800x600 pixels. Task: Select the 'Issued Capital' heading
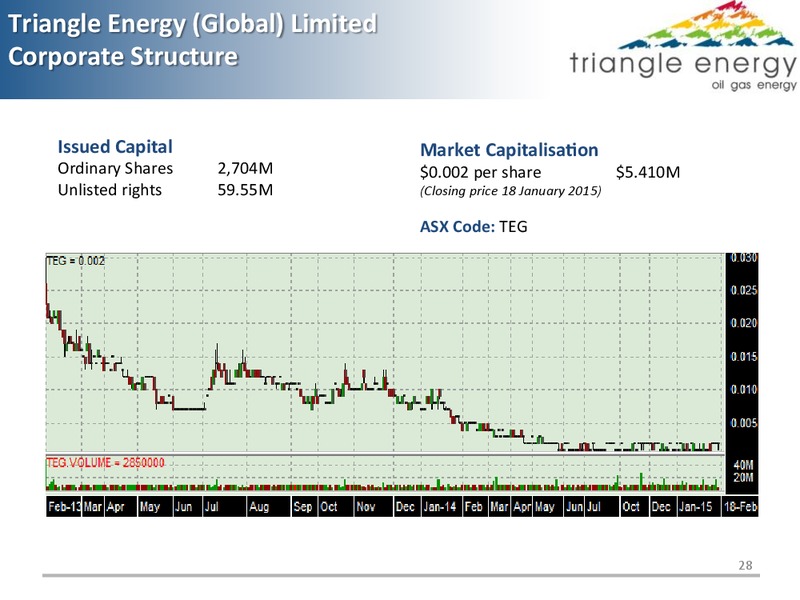[x=115, y=147]
